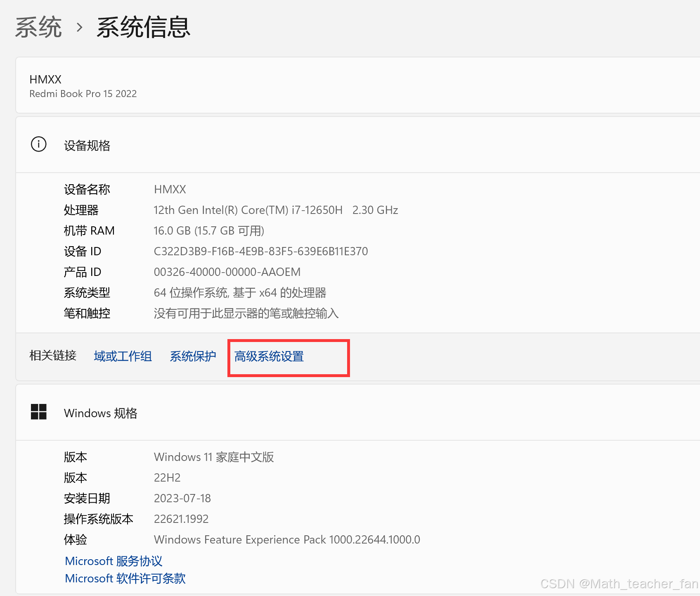Image resolution: width=700 pixels, height=596 pixels.
Task: Click the processor value 12th Gen Intel i7-12650H
Action: [x=276, y=210]
